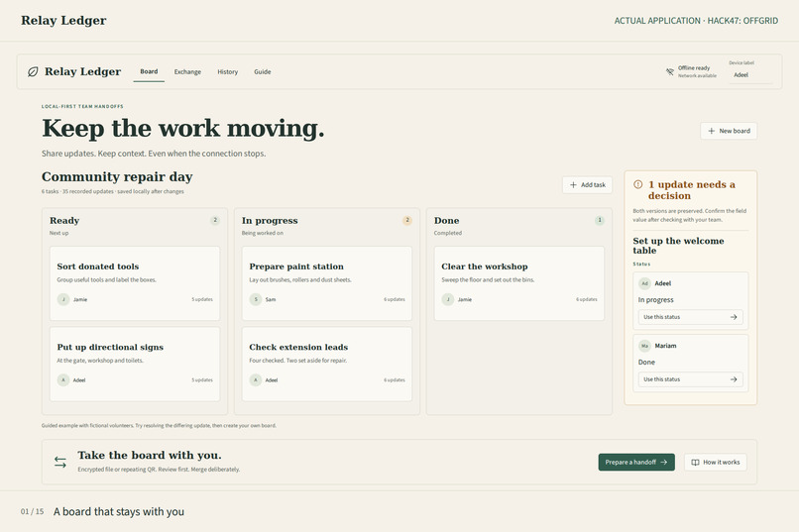
Task: Click the Done column heading
Action: point(446,221)
